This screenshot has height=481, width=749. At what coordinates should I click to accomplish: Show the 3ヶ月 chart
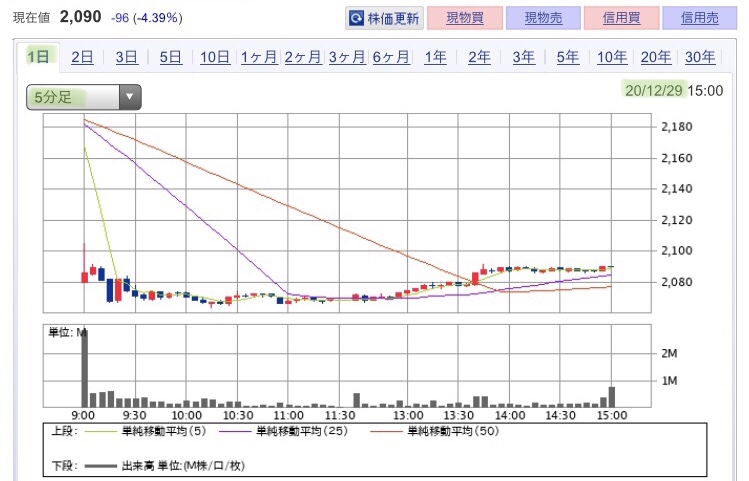pyautogui.click(x=347, y=57)
